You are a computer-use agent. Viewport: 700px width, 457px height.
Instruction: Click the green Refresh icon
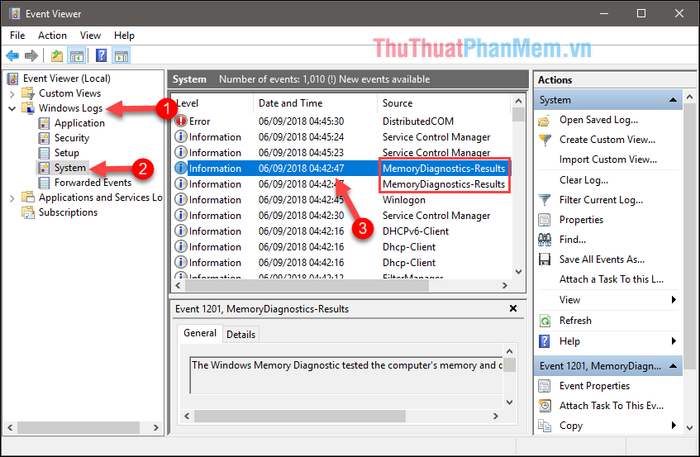pos(545,321)
